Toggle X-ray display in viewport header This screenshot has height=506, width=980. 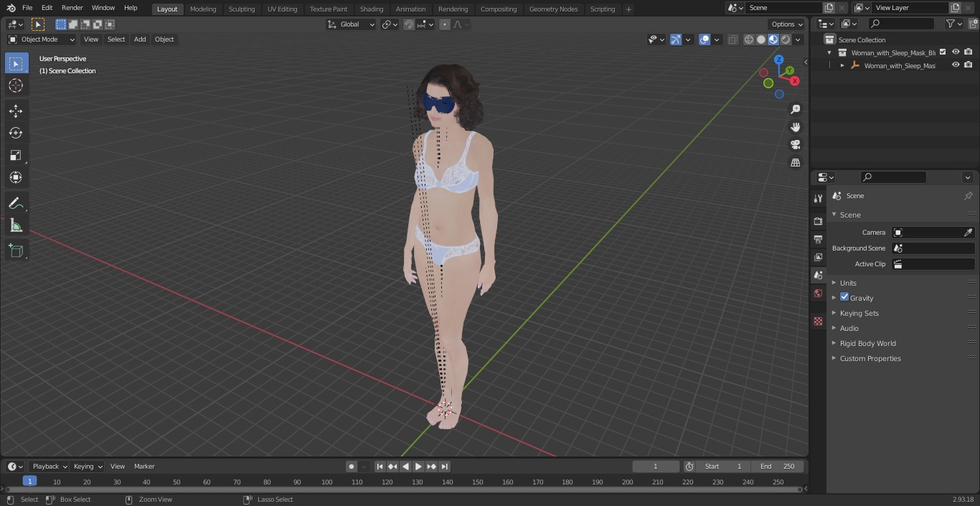click(732, 39)
